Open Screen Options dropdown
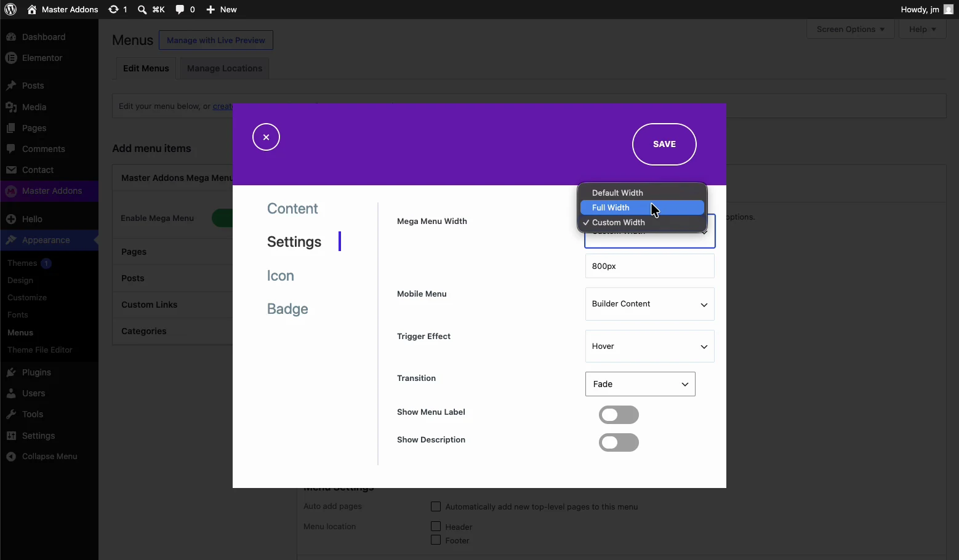This screenshot has width=959, height=560. click(850, 29)
